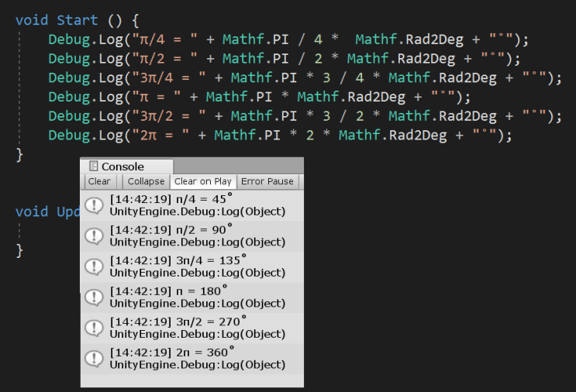This screenshot has width=576, height=392.
Task: Click the info icon beside the π/4 log
Action: click(94, 205)
